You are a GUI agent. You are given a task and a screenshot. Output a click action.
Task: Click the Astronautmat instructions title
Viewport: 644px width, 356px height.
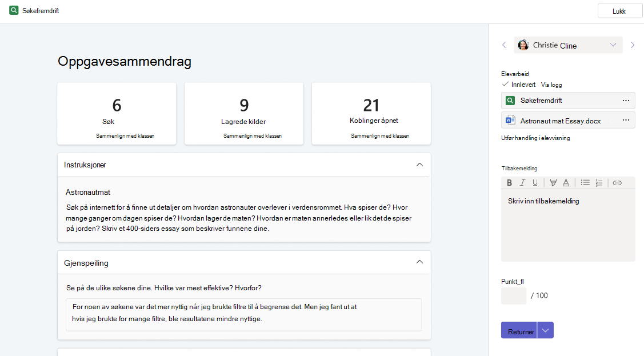coord(88,192)
